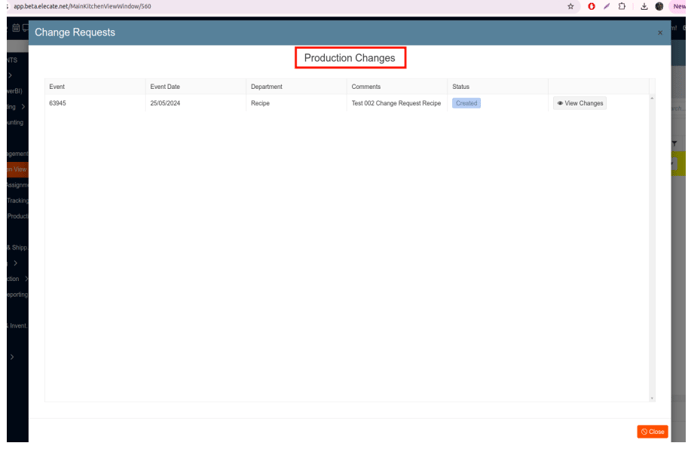Open the browser downloads icon
The width and height of the screenshot is (688, 449).
pos(644,6)
